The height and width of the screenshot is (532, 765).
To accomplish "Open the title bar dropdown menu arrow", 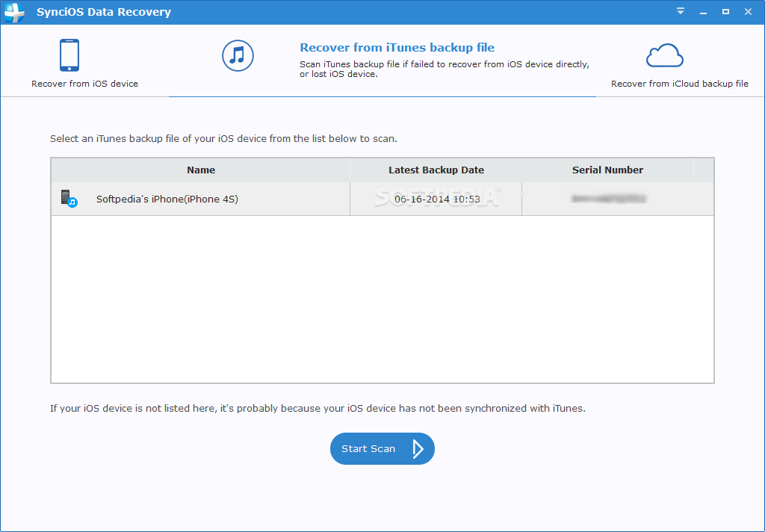I will tap(680, 11).
